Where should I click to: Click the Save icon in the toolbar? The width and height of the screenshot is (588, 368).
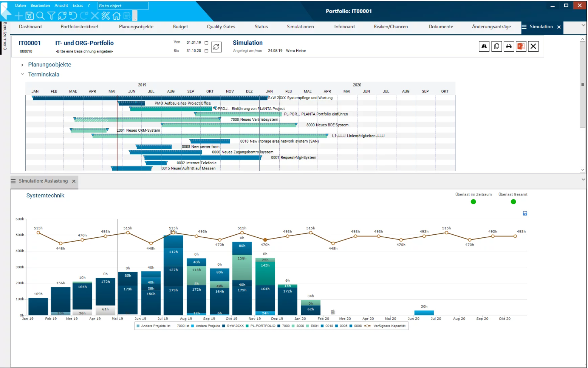(29, 16)
